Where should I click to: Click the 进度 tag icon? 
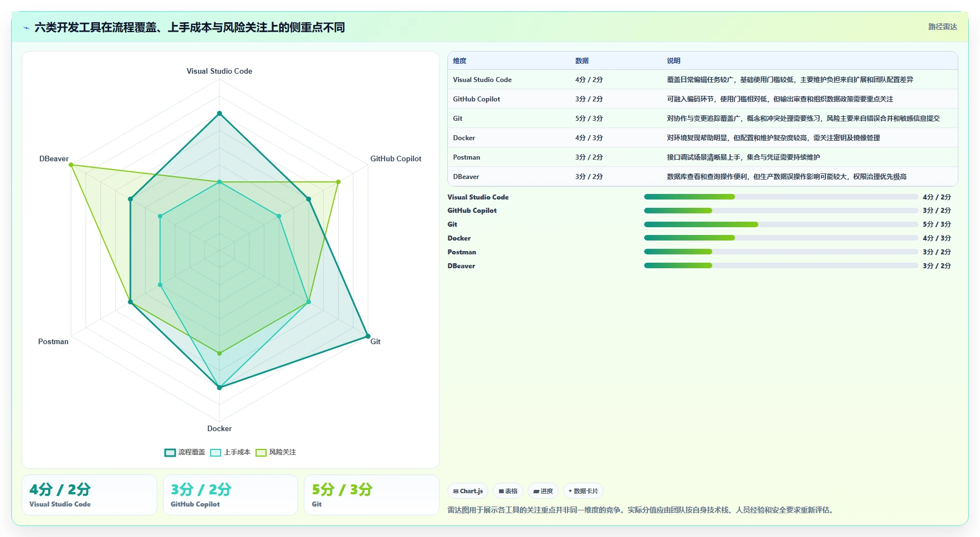tap(536, 491)
